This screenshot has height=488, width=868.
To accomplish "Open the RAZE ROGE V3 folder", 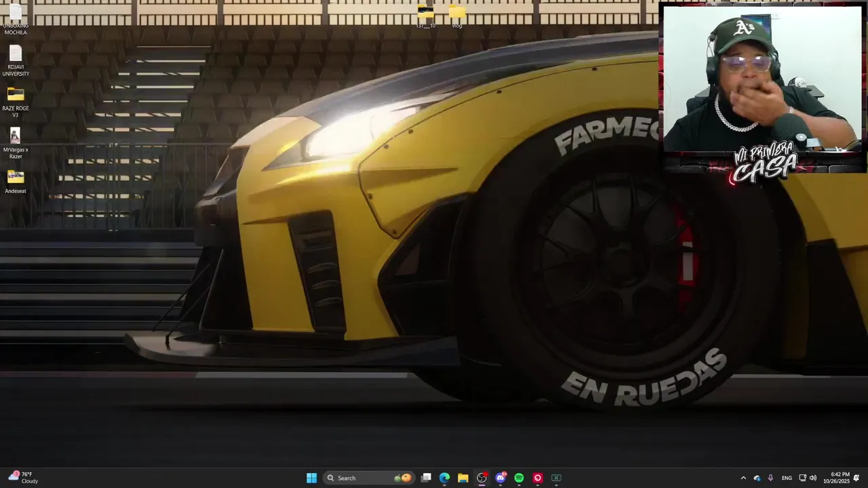I will point(16,102).
